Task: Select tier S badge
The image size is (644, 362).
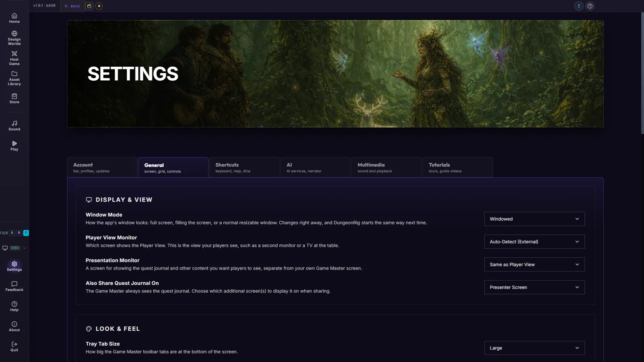Action: pos(12,233)
